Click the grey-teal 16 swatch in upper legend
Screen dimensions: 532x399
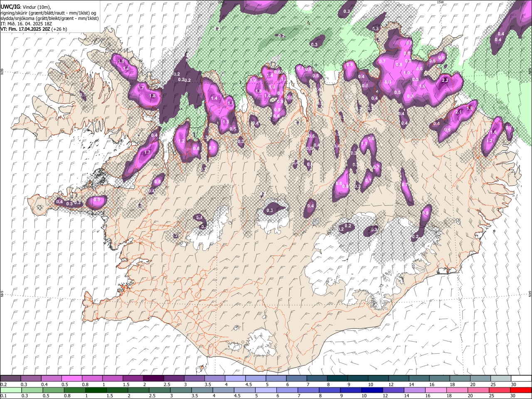[x=439, y=379]
